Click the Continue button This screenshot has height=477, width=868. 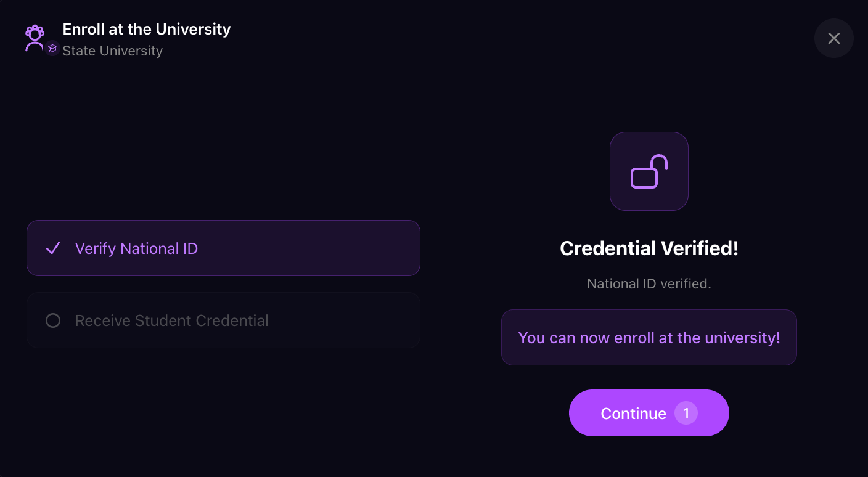click(649, 413)
